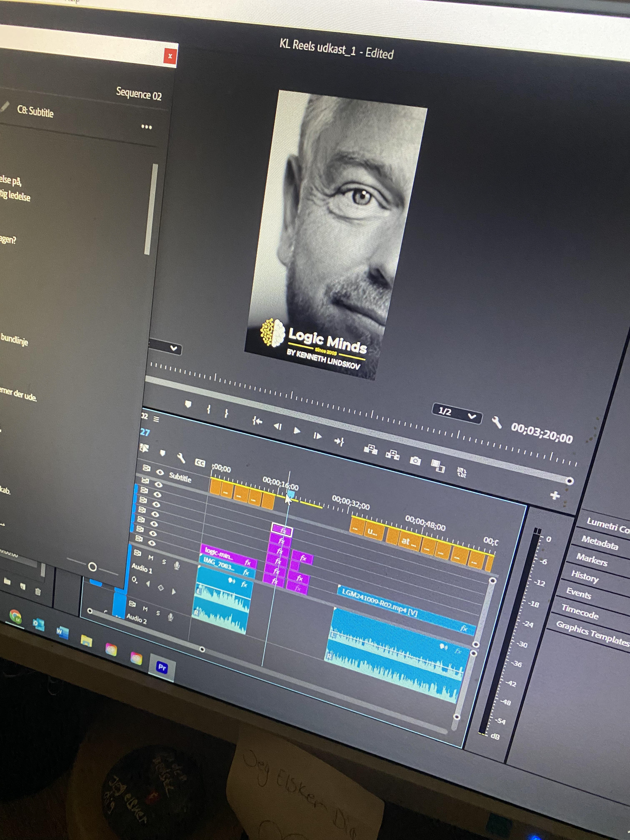This screenshot has height=840, width=630.
Task: Open the button editor plus icon
Action: (x=555, y=495)
